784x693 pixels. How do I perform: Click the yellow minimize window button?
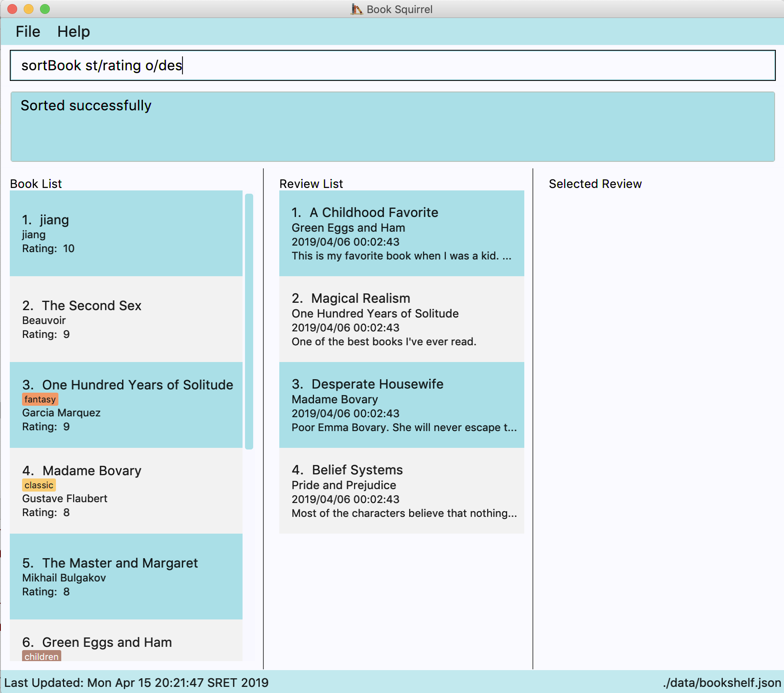[29, 9]
